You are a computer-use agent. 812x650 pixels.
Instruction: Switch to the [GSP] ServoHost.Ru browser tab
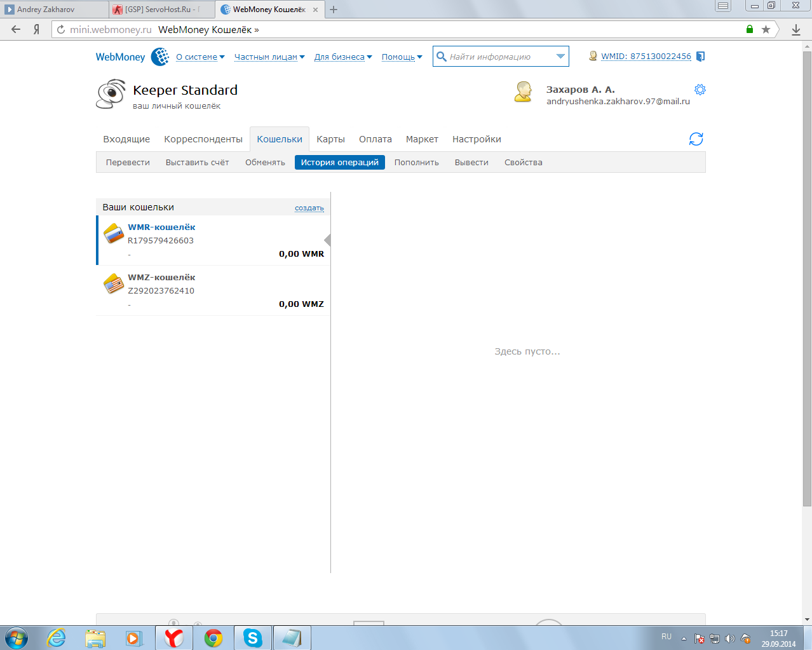coord(161,10)
